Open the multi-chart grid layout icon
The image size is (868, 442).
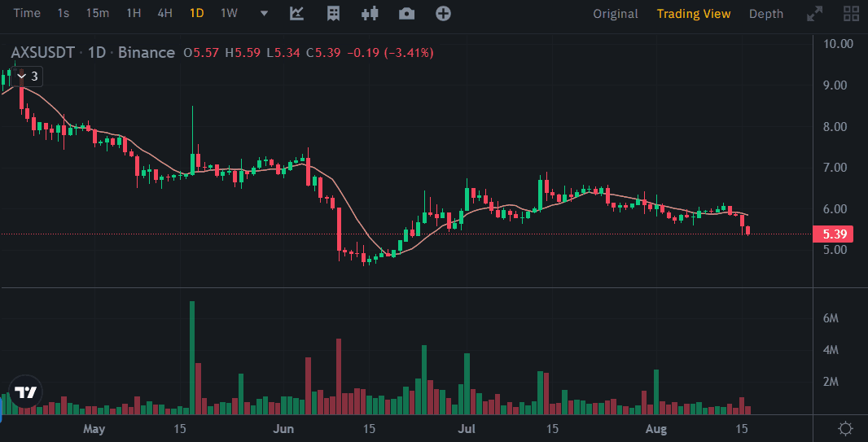[x=852, y=13]
